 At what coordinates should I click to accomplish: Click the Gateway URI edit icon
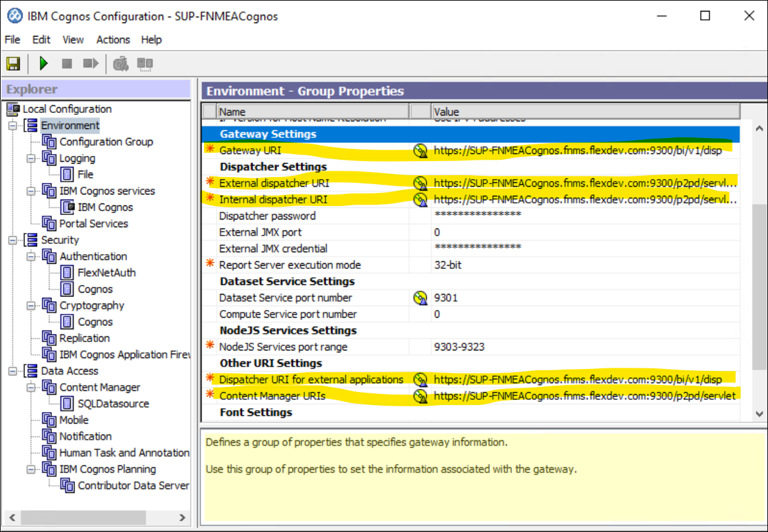pyautogui.click(x=420, y=150)
